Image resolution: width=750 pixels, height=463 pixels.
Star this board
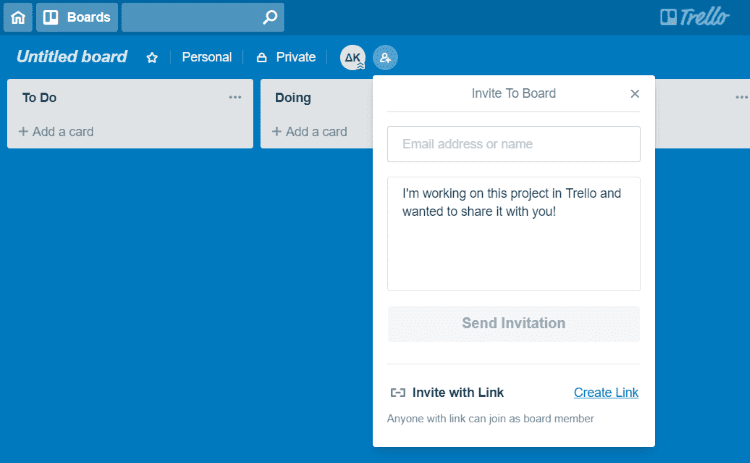click(x=152, y=57)
